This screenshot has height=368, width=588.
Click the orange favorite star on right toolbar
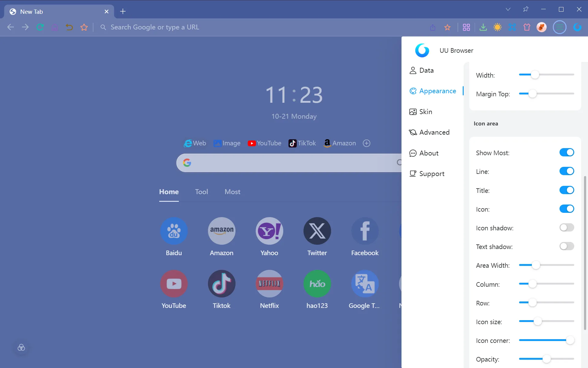pos(447,27)
